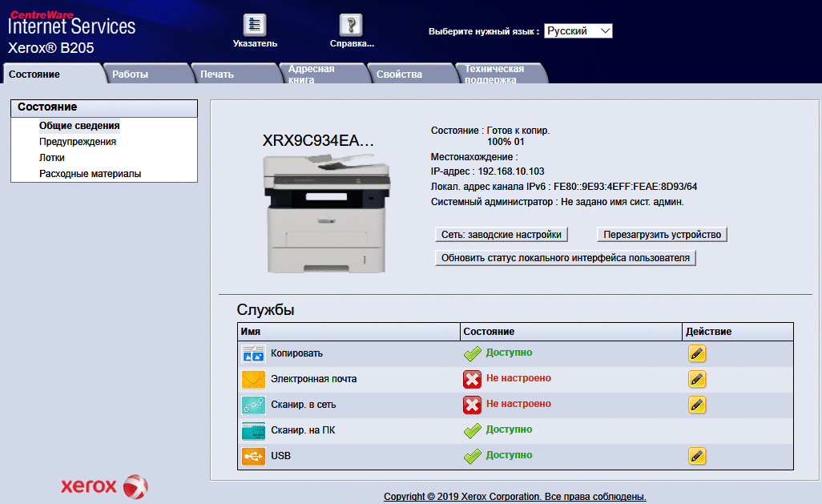
Task: Click the IP-адрес 192.168.10.103 text
Action: 488,171
